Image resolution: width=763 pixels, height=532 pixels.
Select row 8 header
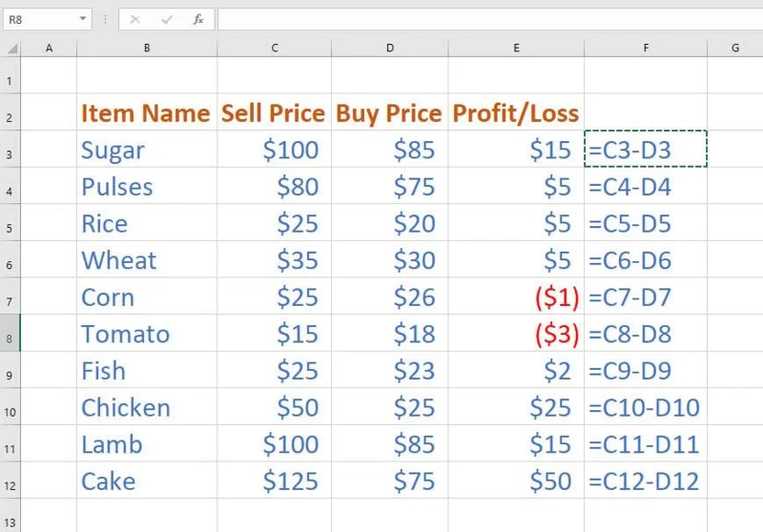(x=10, y=335)
